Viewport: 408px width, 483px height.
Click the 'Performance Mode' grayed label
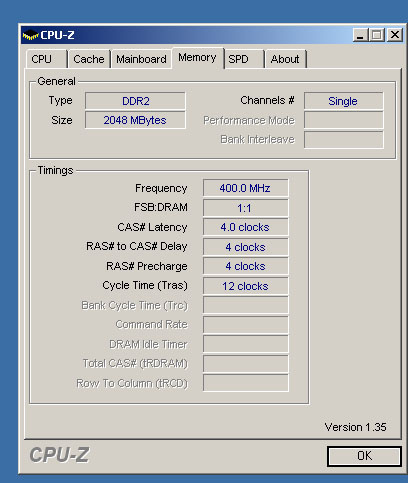point(249,120)
